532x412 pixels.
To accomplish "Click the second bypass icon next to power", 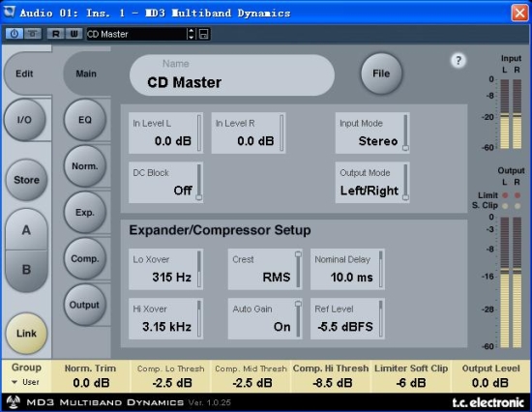I will [33, 34].
